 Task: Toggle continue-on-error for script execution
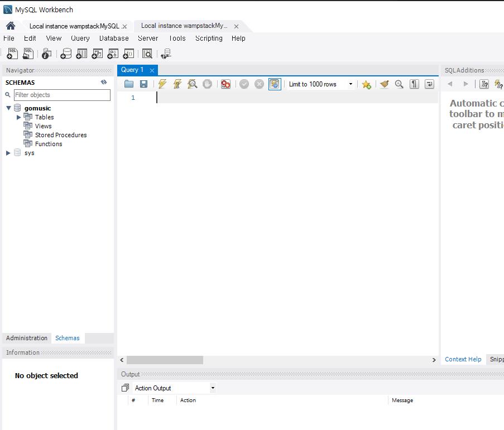(x=225, y=84)
